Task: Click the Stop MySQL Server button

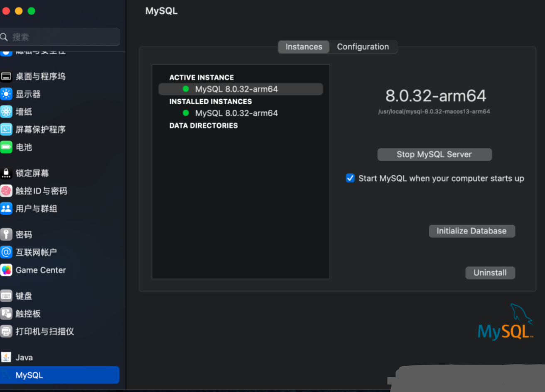Action: [x=434, y=154]
